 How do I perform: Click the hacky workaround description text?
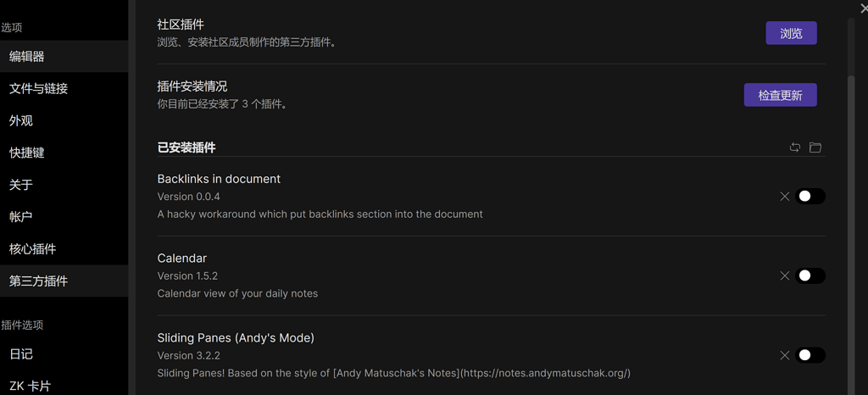(320, 214)
